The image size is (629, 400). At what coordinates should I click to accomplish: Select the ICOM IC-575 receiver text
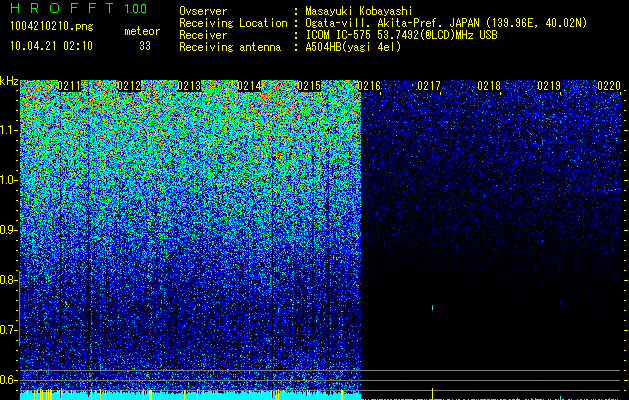[x=401, y=35]
